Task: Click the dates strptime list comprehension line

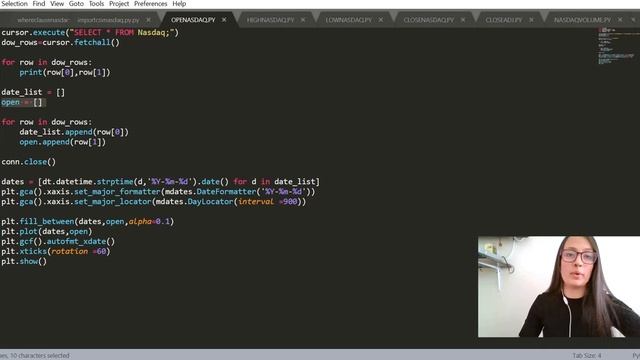Action: tap(160, 182)
